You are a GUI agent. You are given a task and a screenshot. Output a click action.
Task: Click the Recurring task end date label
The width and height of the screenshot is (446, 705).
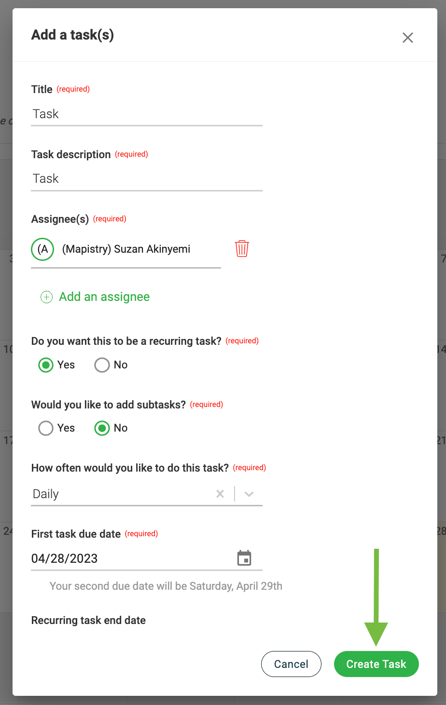pyautogui.click(x=88, y=620)
